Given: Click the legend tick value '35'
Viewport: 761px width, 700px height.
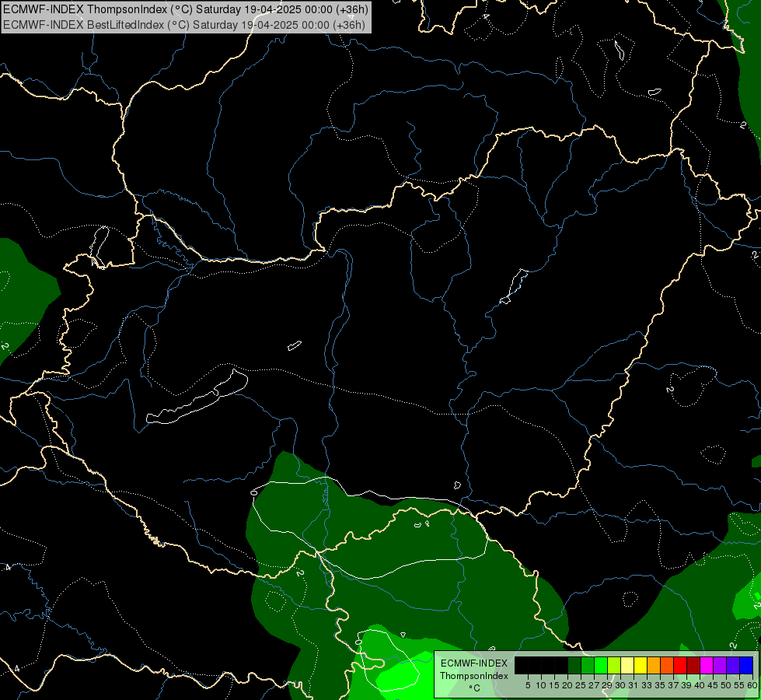Looking at the screenshot, I should pyautogui.click(x=660, y=685).
